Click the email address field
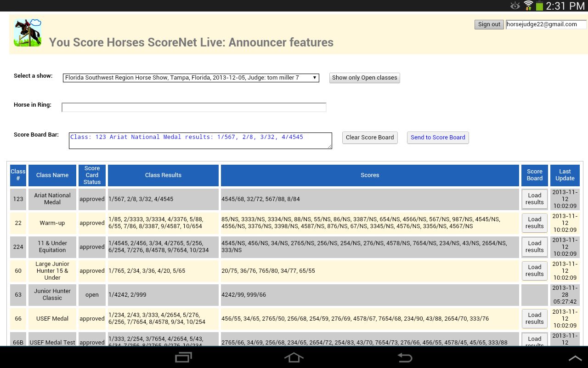This screenshot has width=588, height=368. pyautogui.click(x=546, y=25)
